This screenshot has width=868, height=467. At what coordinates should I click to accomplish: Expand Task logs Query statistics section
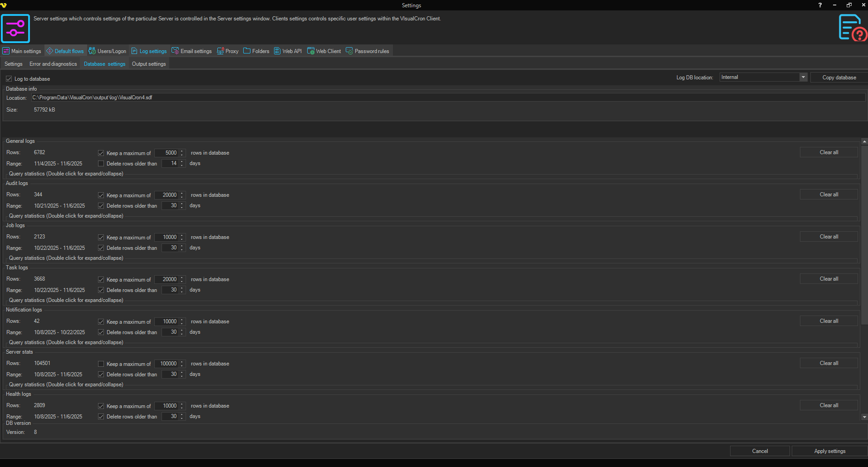click(x=66, y=300)
